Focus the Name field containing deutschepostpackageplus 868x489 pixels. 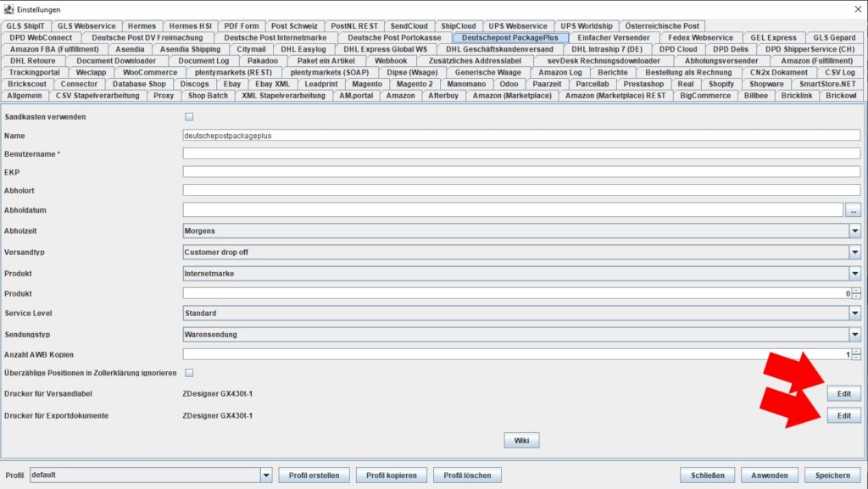521,136
